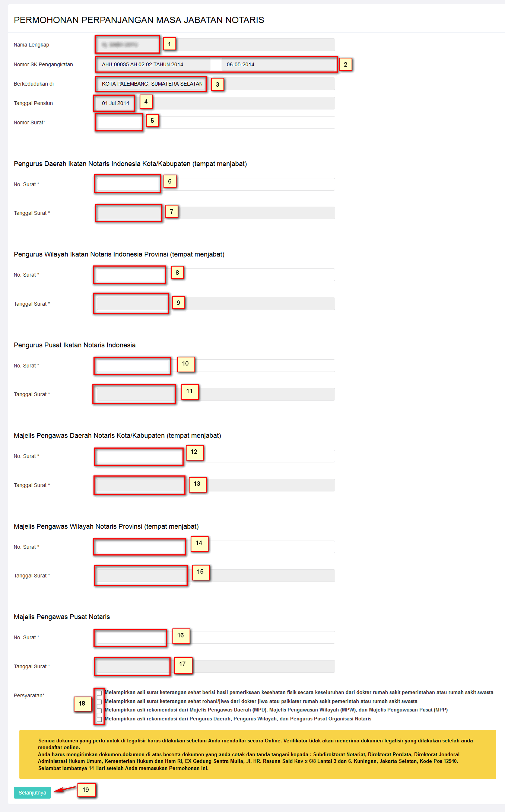Check the physical health certificate requirement checkbox
Screen dimensions: 505x812
tap(99, 693)
